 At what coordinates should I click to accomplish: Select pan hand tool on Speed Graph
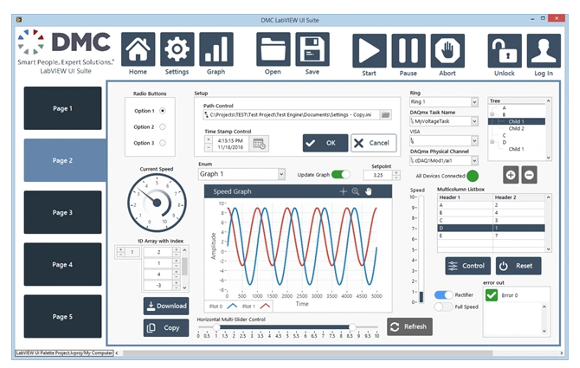368,191
